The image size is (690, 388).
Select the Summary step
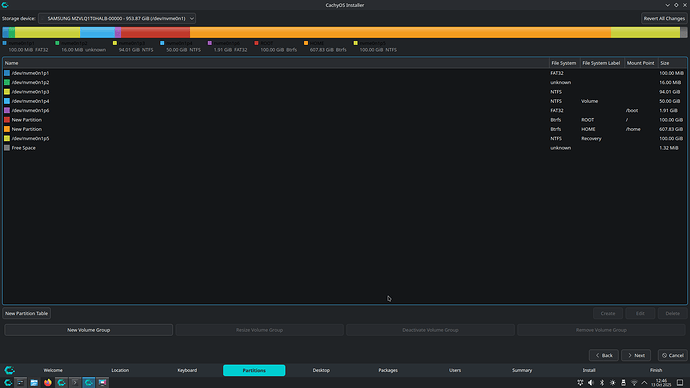[522, 370]
